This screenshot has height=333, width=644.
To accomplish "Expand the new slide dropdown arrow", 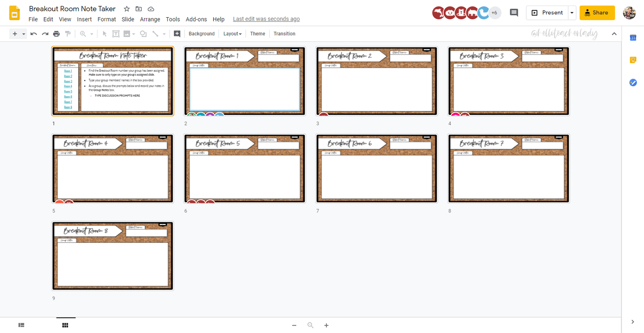I will (x=24, y=34).
